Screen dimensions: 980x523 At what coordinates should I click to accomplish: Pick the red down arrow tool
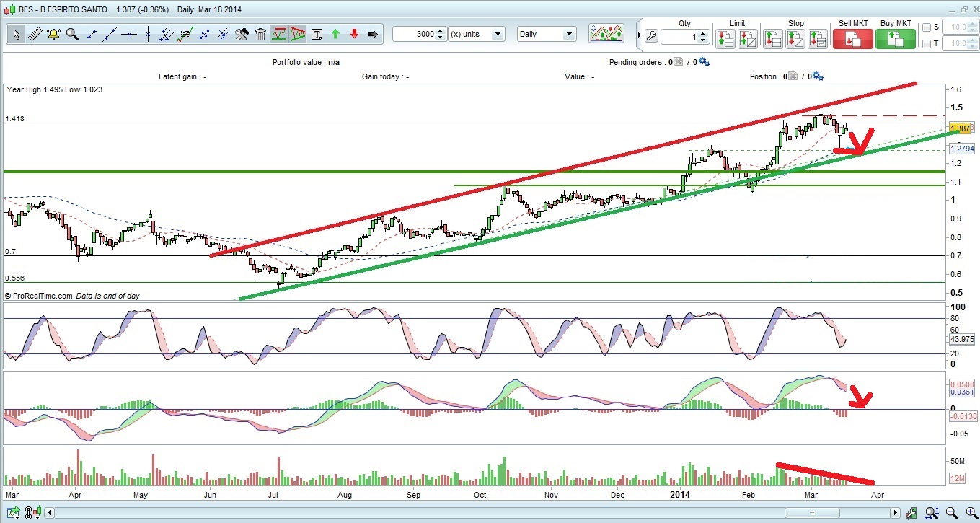click(x=354, y=34)
